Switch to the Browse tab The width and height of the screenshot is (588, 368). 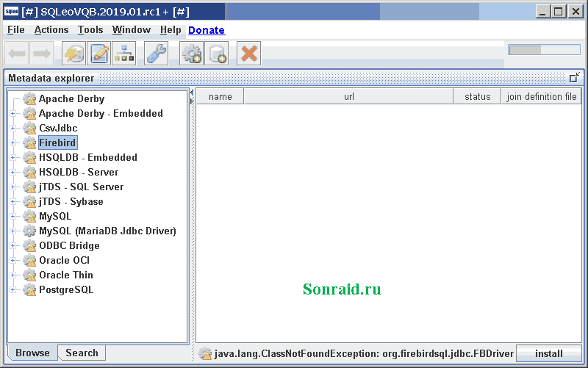(x=32, y=353)
